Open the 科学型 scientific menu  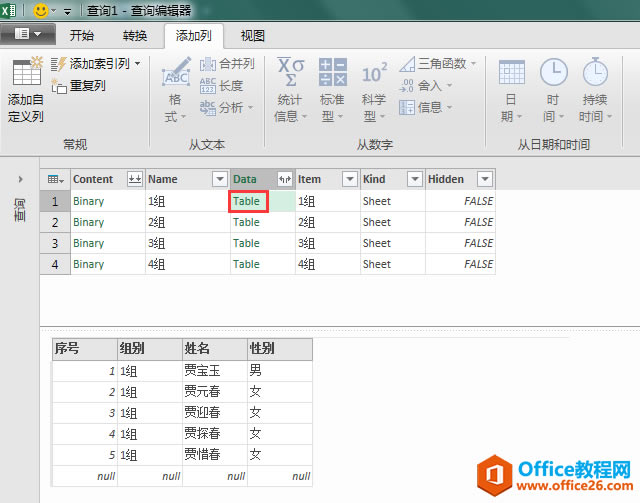pyautogui.click(x=374, y=90)
